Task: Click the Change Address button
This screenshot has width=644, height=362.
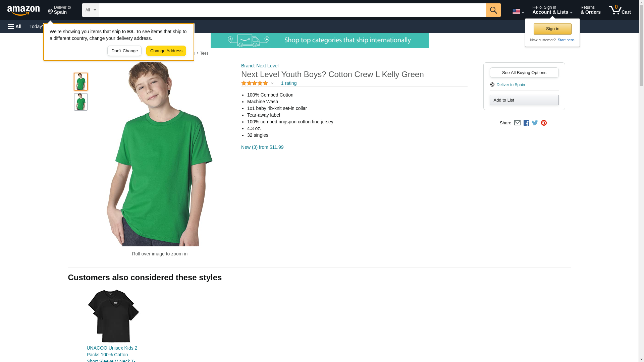Action: (166, 51)
